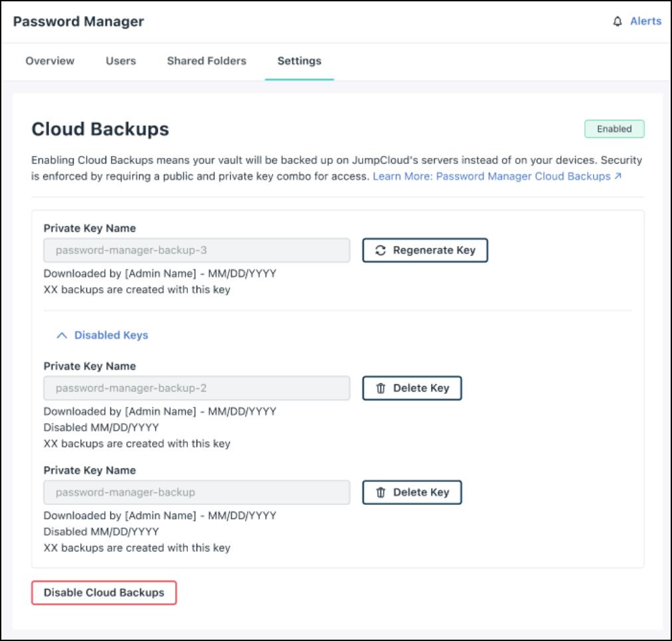The width and height of the screenshot is (672, 641).
Task: Open the Alerts text link
Action: 645,21
